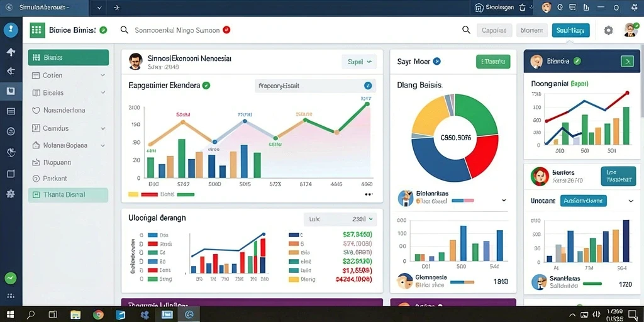Select the gear icon in the left rail
This screenshot has height=322, width=644.
tap(11, 194)
